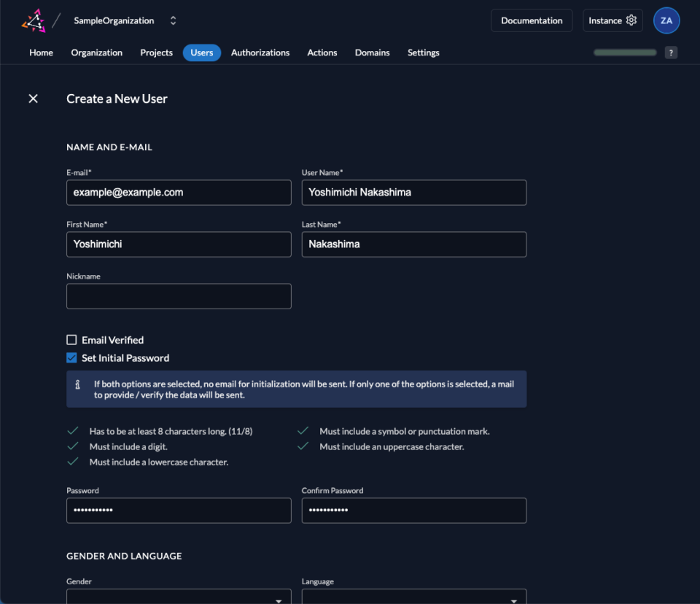This screenshot has height=604, width=700.
Task: Open the Gender dropdown
Action: coord(179,598)
